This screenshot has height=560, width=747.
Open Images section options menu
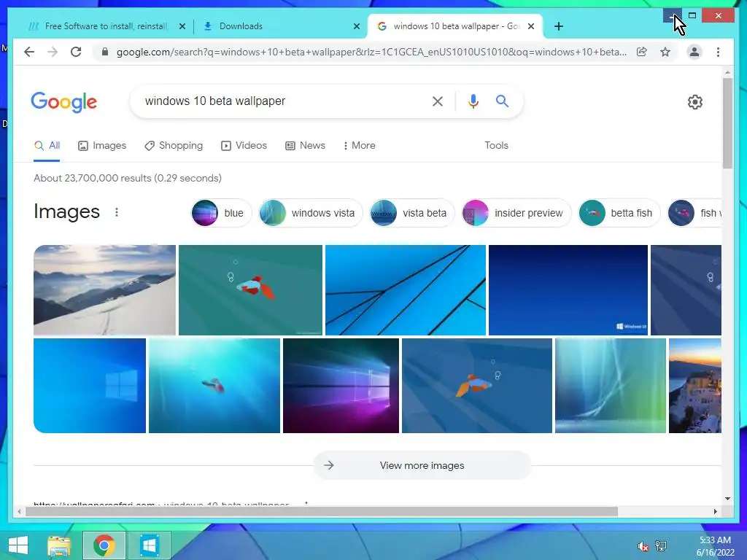coord(117,212)
